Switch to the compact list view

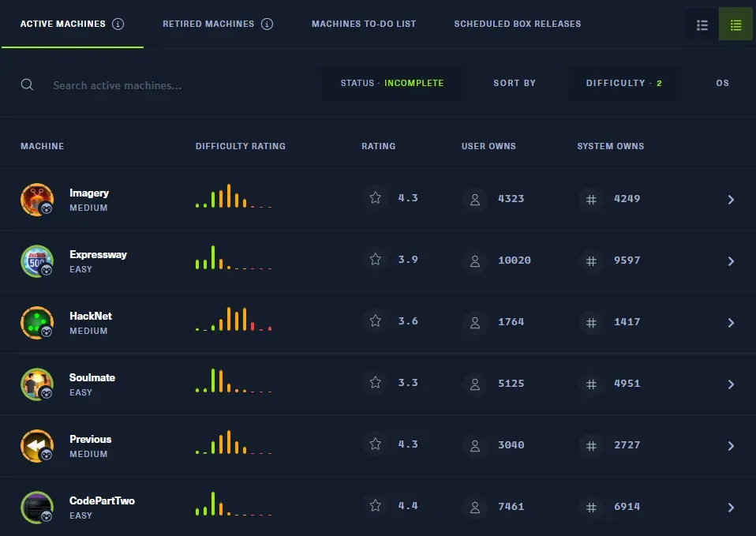(735, 25)
